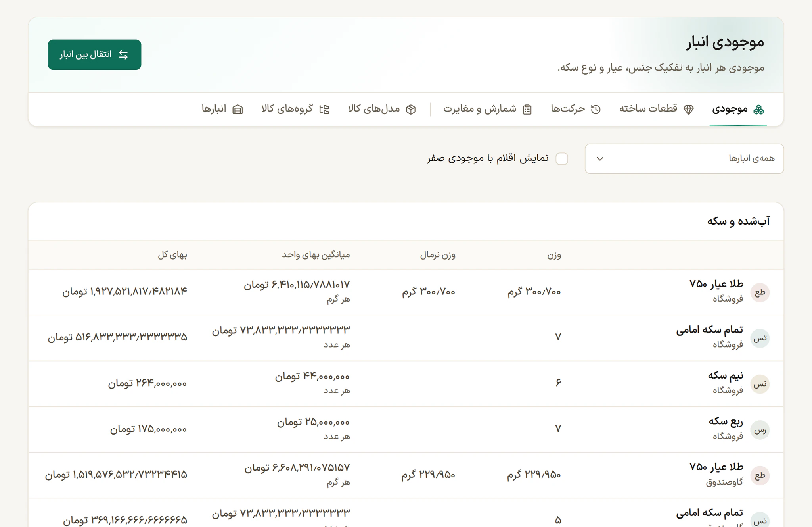Click the ربع سکه item name
This screenshot has width=812, height=527.
726,421
